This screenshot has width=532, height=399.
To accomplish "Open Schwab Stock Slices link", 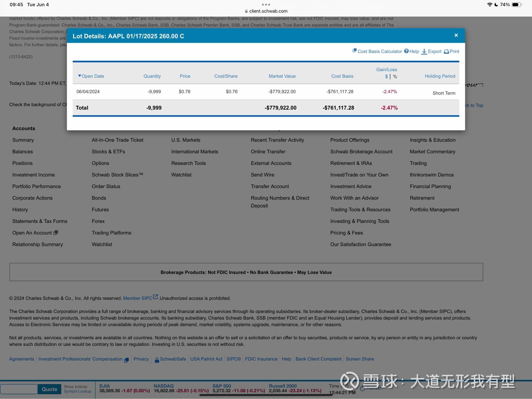I will click(x=117, y=175).
